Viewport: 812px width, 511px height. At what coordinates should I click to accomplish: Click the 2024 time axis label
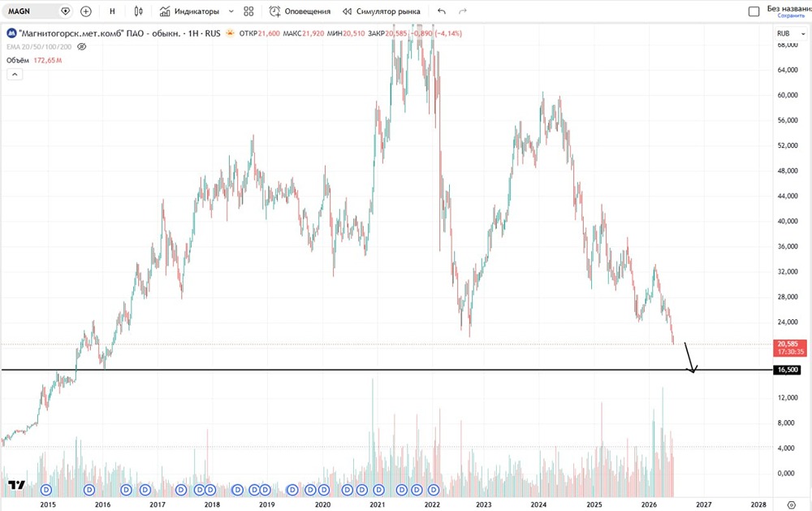[x=538, y=505]
